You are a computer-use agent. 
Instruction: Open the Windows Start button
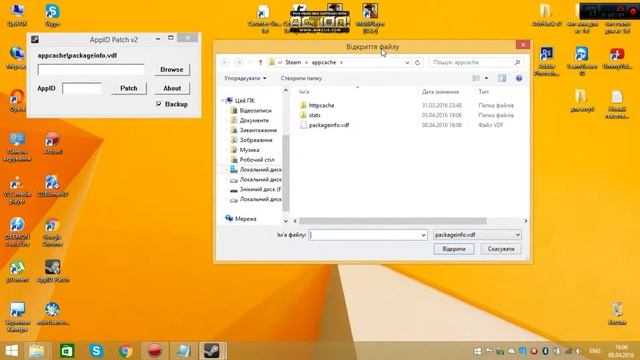[11, 351]
